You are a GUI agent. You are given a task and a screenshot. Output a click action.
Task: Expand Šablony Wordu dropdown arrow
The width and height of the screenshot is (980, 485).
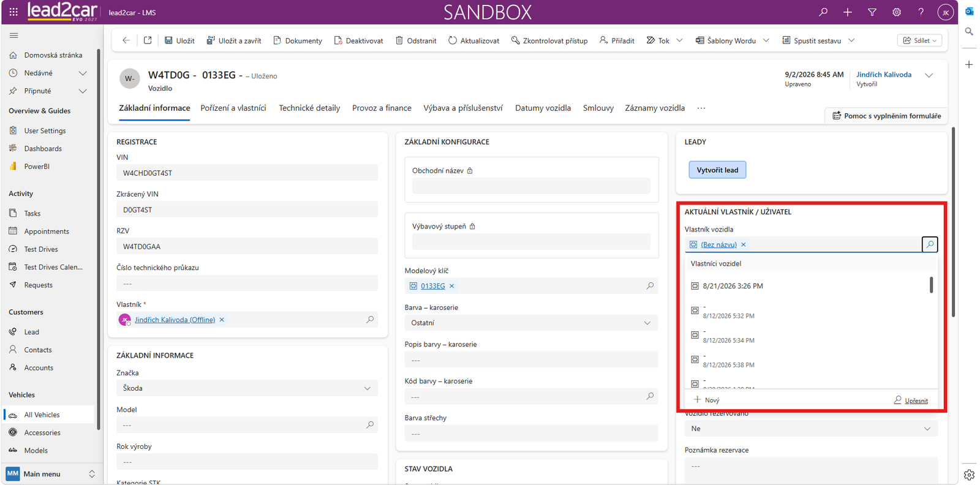766,40
